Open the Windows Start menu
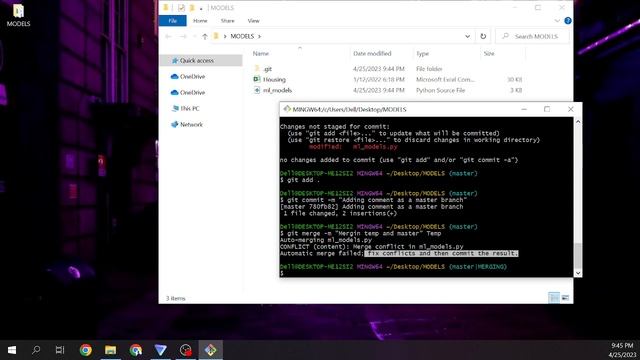The width and height of the screenshot is (640, 360). pyautogui.click(x=12, y=350)
